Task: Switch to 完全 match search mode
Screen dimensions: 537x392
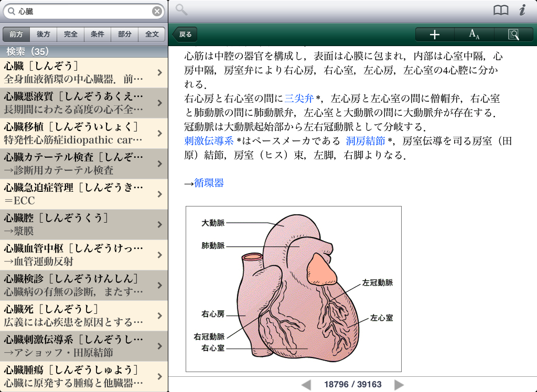Action: click(71, 34)
